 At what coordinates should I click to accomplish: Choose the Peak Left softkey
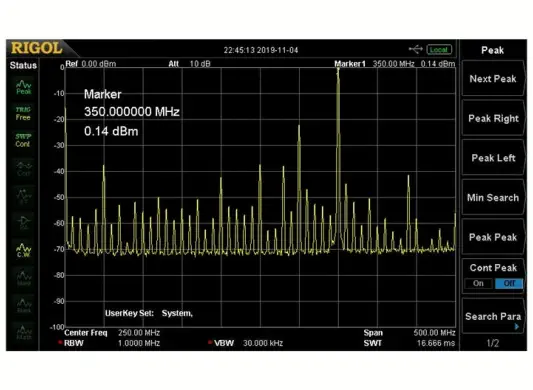tap(493, 158)
